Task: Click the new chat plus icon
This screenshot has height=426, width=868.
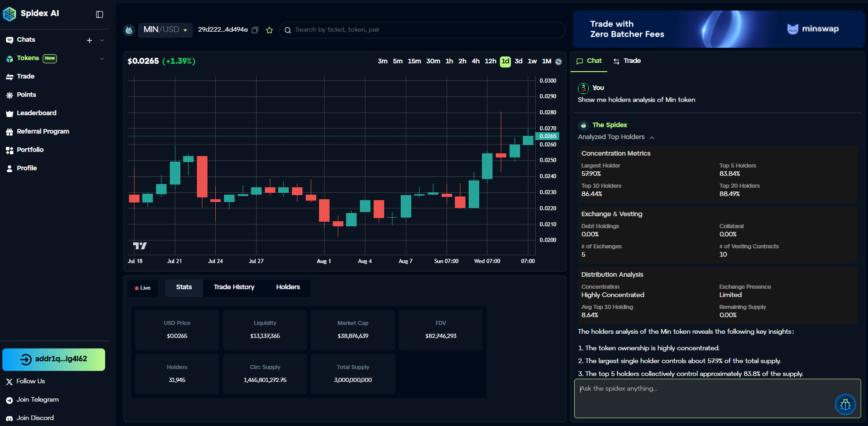Action: [90, 40]
